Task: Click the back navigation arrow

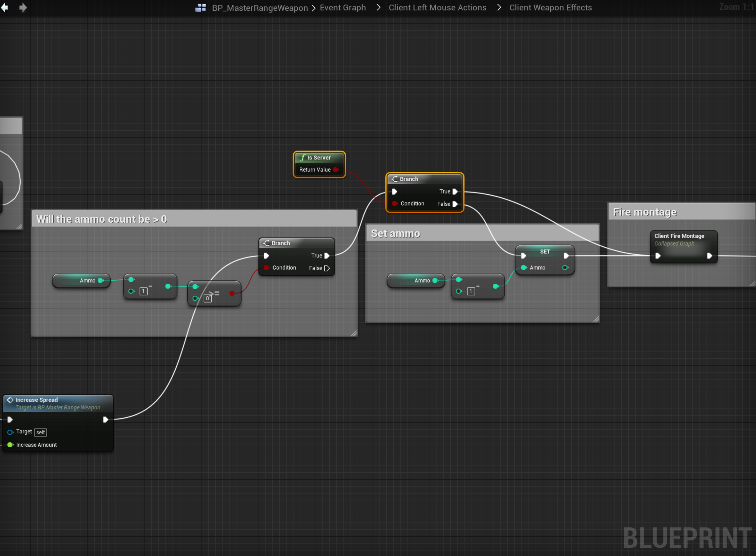Action: (x=5, y=7)
